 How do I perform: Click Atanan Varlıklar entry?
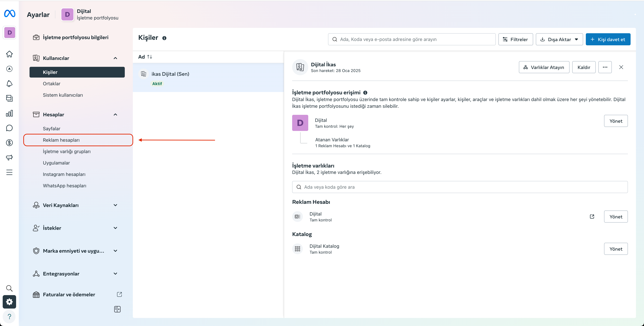coord(342,143)
